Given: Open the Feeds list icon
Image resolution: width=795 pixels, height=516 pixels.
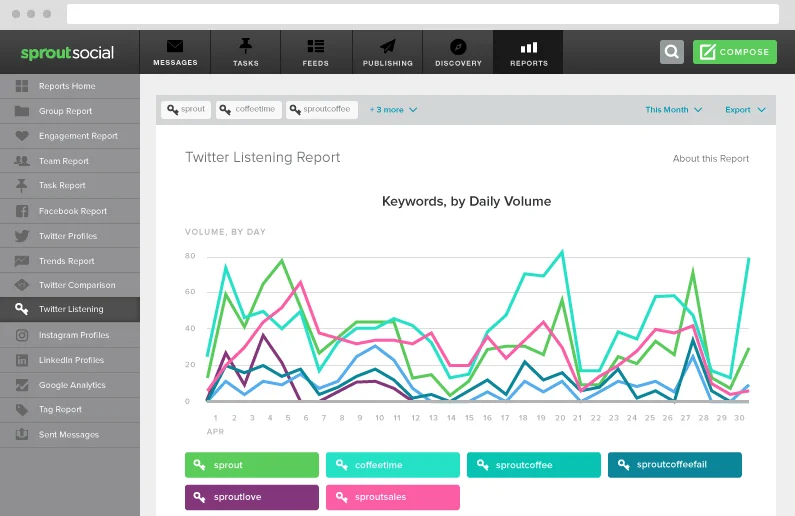Looking at the screenshot, I should point(316,46).
